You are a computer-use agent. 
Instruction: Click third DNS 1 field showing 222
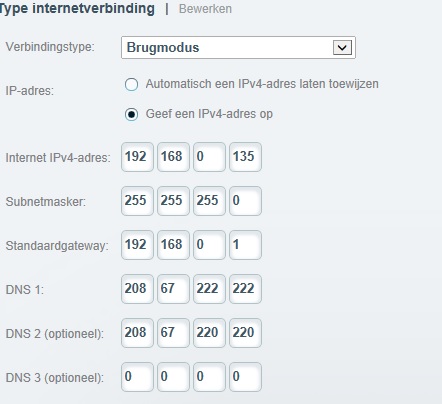[209, 289]
